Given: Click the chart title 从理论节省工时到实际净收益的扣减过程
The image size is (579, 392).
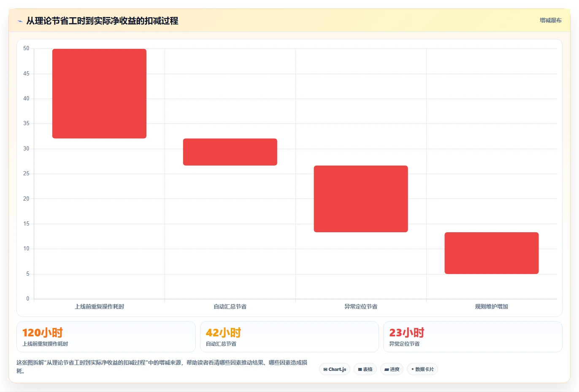Looking at the screenshot, I should [102, 21].
